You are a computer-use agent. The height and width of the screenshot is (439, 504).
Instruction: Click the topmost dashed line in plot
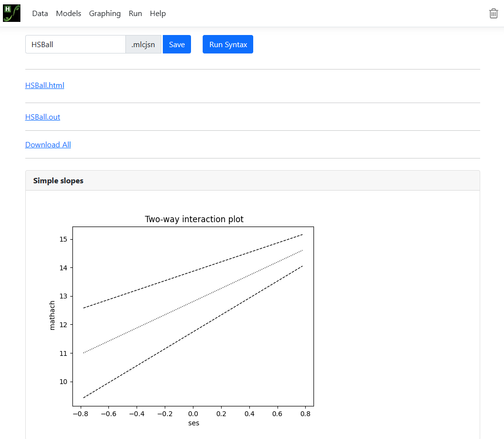pyautogui.click(x=193, y=271)
